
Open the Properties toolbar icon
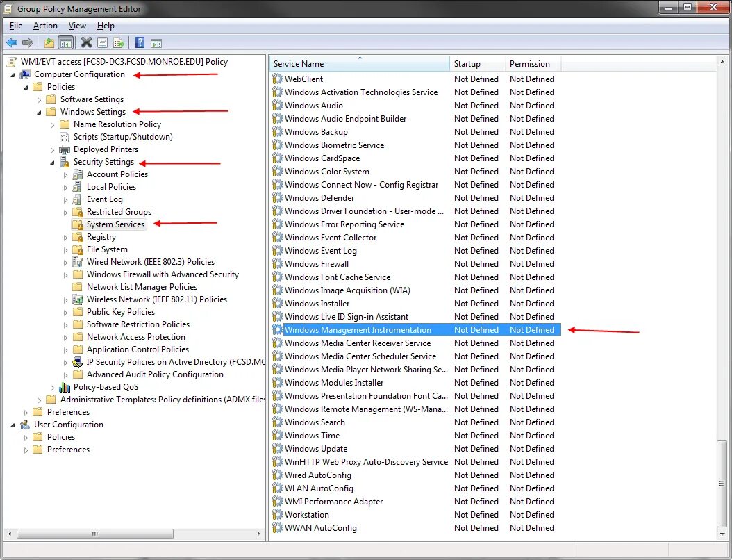coord(102,43)
